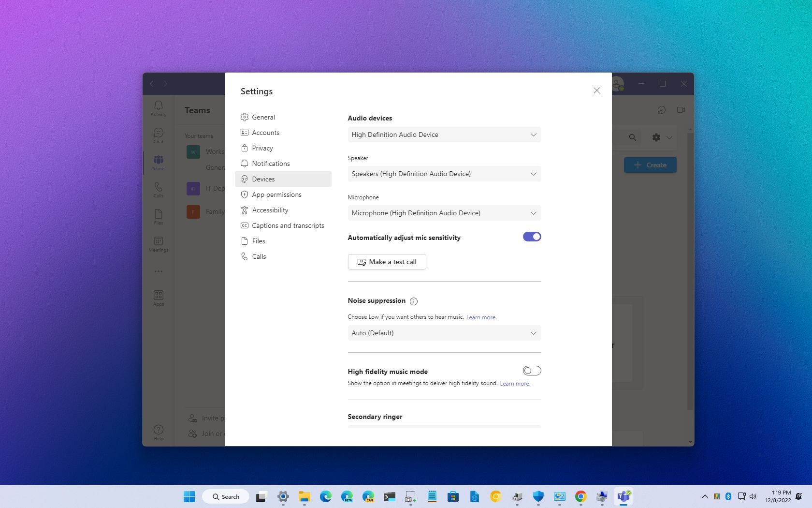The height and width of the screenshot is (508, 812).
Task: Switch to Captions and transcripts settings
Action: pyautogui.click(x=287, y=225)
